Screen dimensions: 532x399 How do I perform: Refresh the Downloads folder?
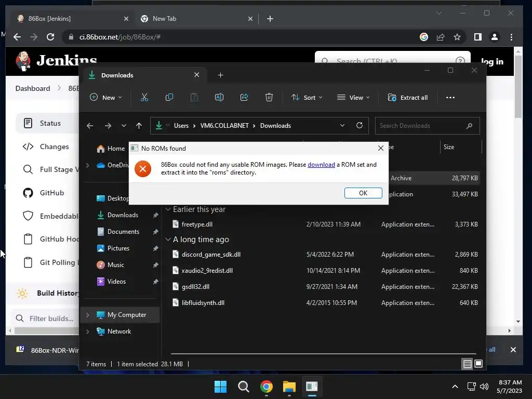pos(360,126)
